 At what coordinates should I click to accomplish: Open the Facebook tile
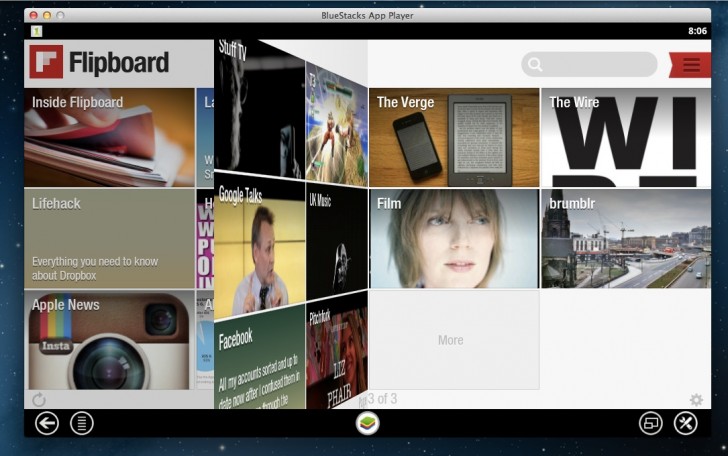coord(259,358)
